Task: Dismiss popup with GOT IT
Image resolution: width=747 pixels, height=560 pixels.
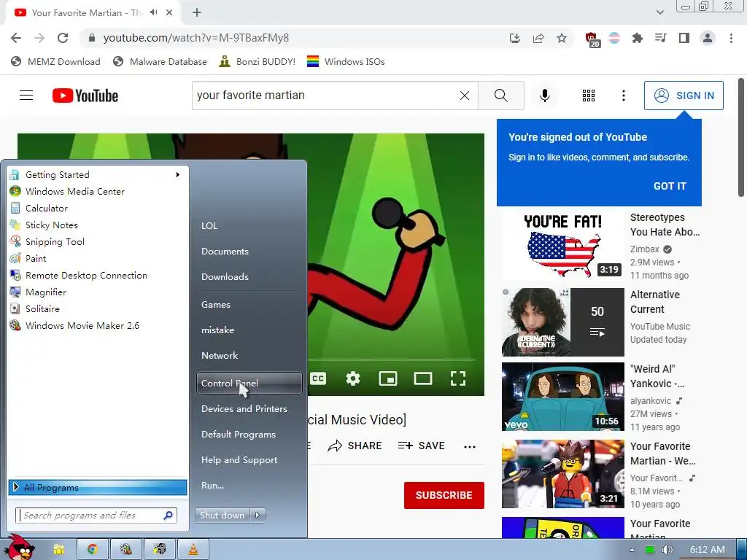Action: 670,186
